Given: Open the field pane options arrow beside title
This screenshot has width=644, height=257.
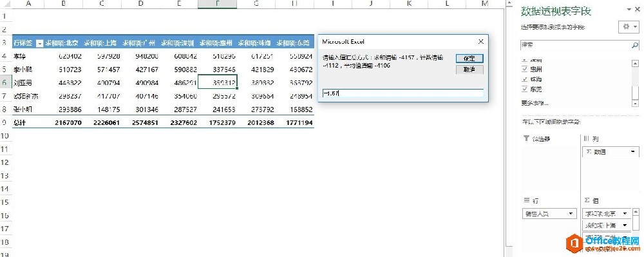Looking at the screenshot, I should point(629,10).
